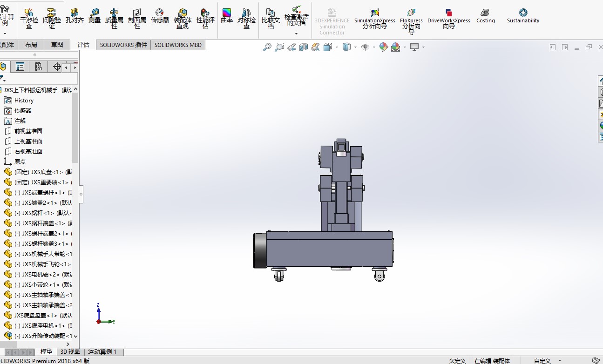
Task: Open the SOLIDWORKS MBD tab
Action: coord(178,45)
